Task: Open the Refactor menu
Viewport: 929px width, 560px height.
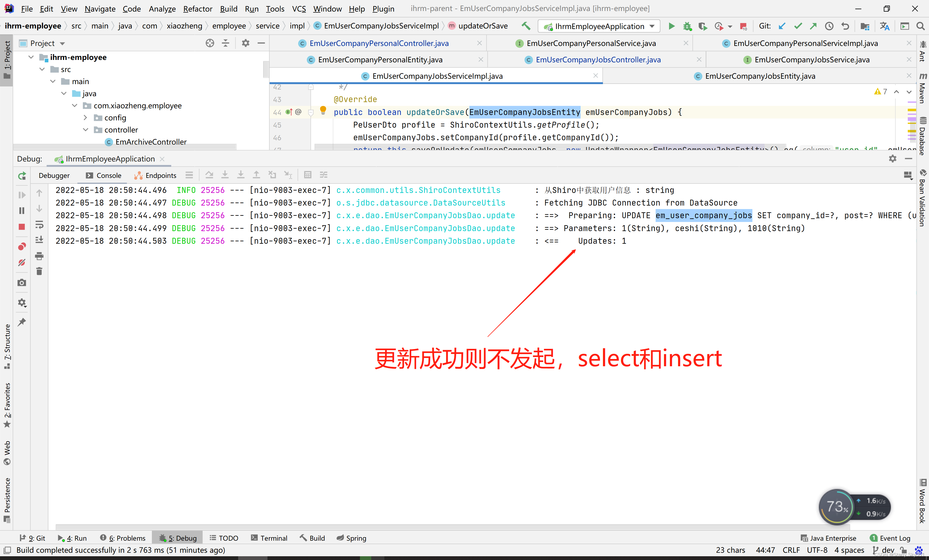Action: coord(198,9)
